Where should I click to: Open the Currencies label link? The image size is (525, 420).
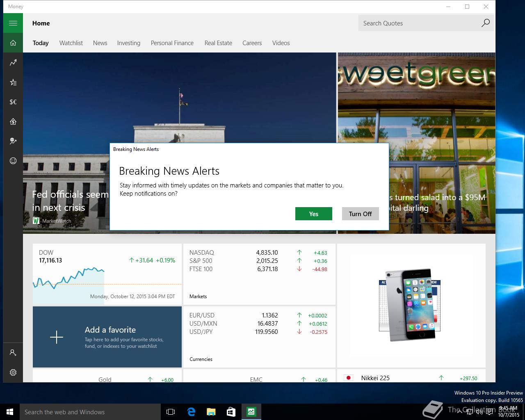pyautogui.click(x=201, y=359)
